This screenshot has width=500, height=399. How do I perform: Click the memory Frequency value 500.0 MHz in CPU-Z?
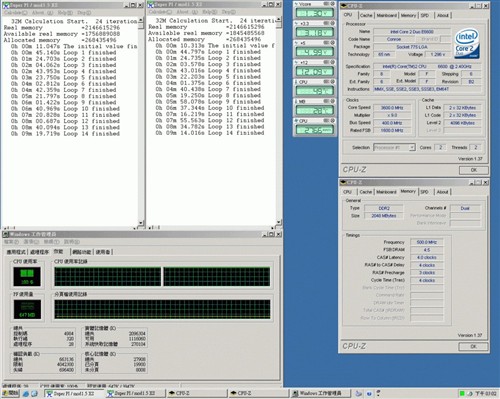(x=427, y=242)
